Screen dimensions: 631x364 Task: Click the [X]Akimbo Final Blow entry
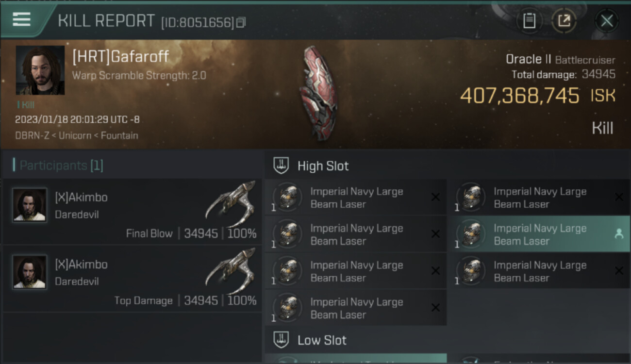[82, 198]
